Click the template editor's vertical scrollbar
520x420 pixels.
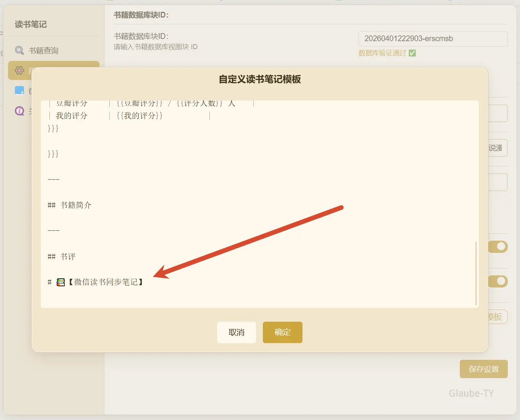[476, 273]
